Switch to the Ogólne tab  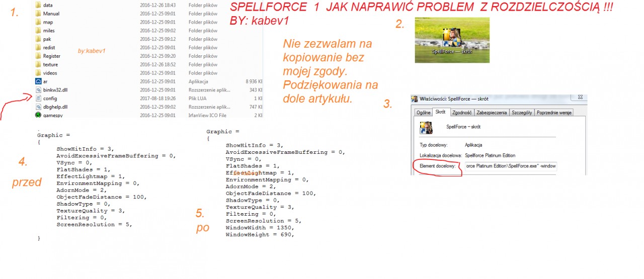[423, 113]
